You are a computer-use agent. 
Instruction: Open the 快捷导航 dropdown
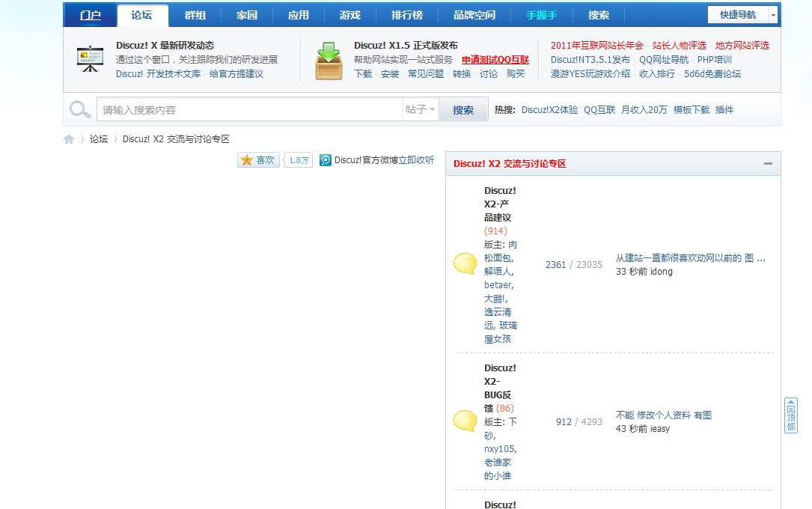(742, 15)
